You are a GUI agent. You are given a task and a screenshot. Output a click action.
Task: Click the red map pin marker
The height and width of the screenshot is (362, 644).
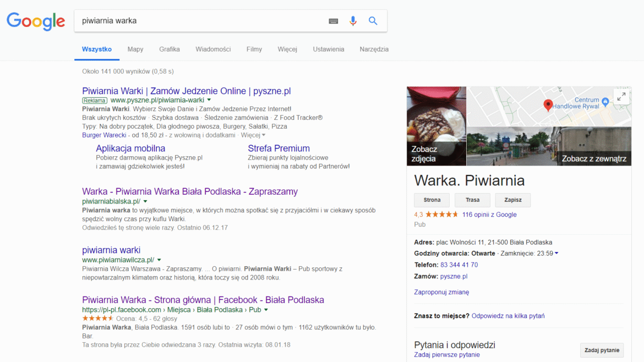pos(548,106)
